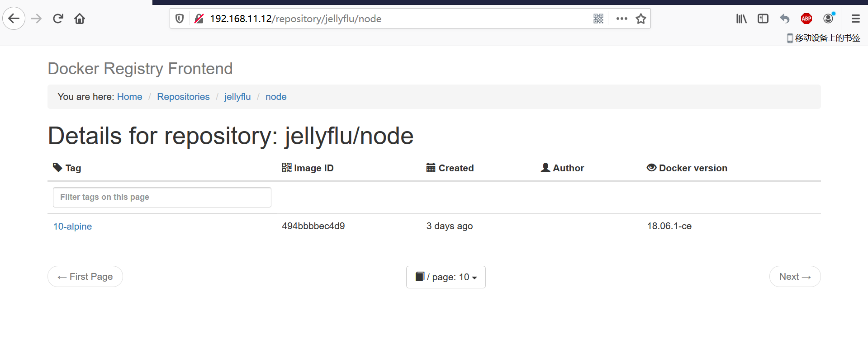Open the QR code icon in address bar
Screen dimensions: 868x339
[x=598, y=19]
